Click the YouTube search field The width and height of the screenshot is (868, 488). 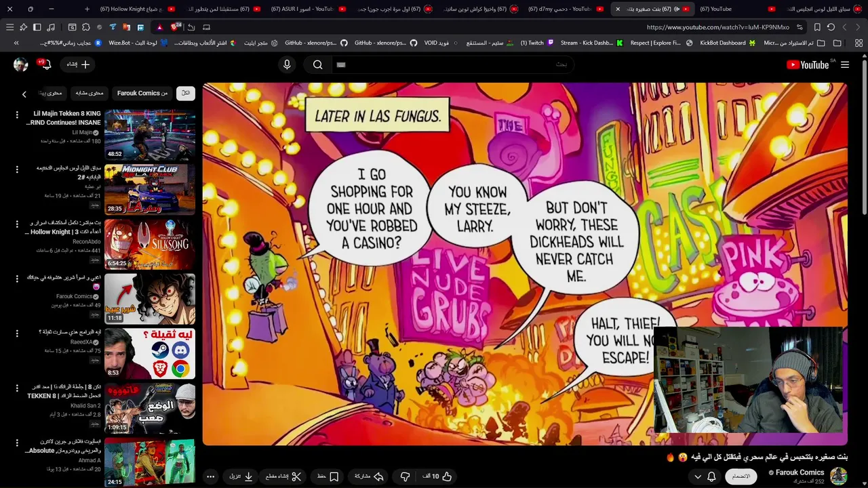pos(454,64)
